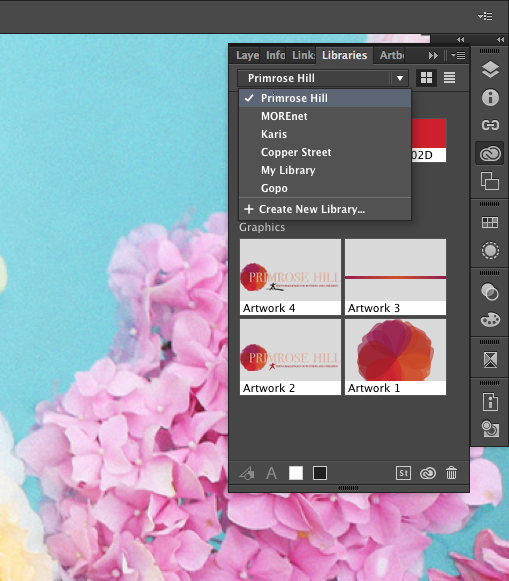Open the Color palette dock icon
The width and height of the screenshot is (509, 581).
click(x=490, y=319)
